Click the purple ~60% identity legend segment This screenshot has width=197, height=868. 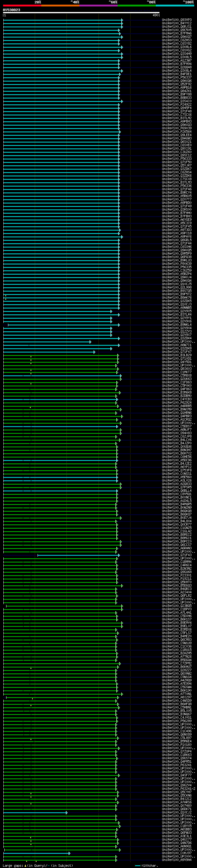click(x=99, y=6)
